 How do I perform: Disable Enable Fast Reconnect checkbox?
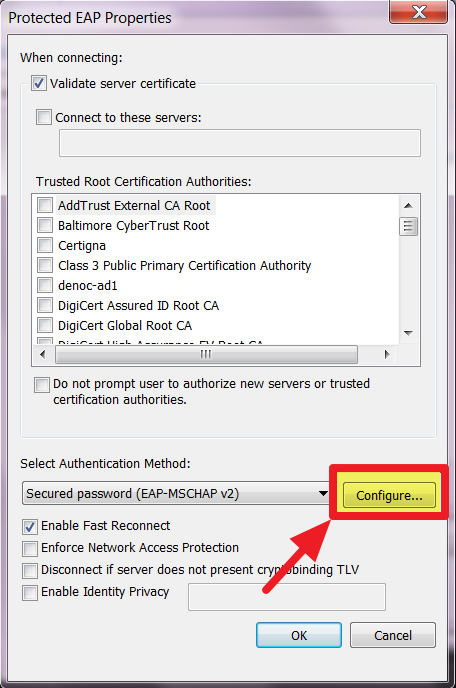(30, 526)
